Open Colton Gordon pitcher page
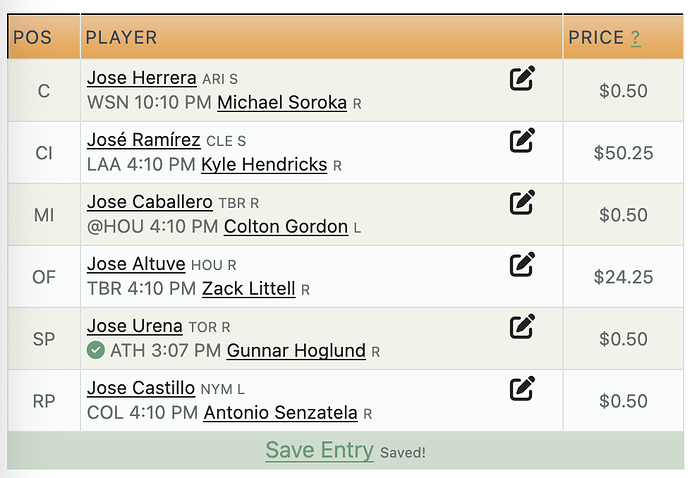 (x=286, y=227)
